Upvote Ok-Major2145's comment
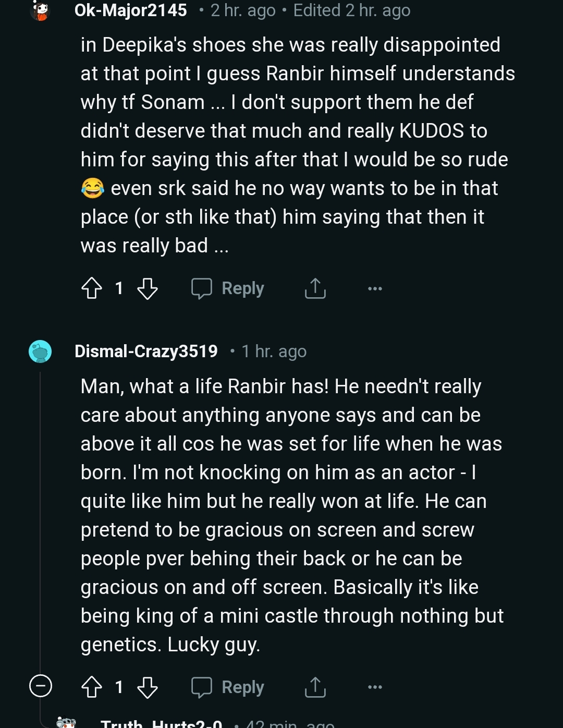The width and height of the screenshot is (563, 728). [x=92, y=288]
